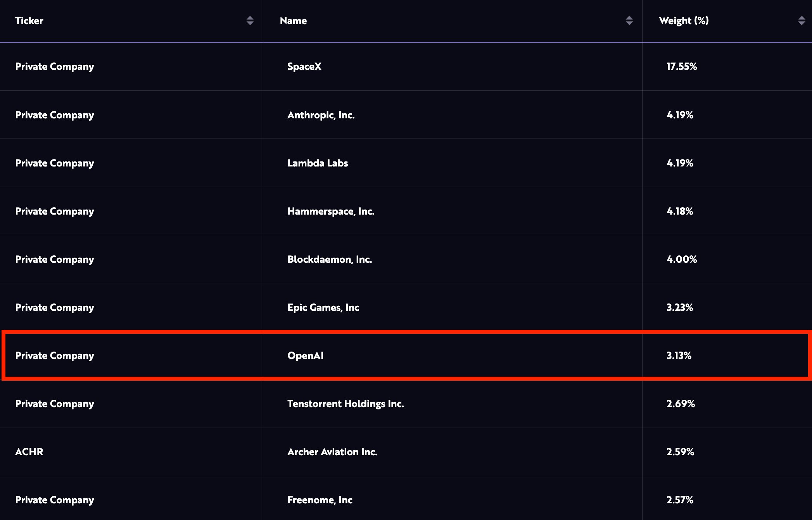Click the 4.00% weight value
Image resolution: width=812 pixels, height=520 pixels.
682,259
